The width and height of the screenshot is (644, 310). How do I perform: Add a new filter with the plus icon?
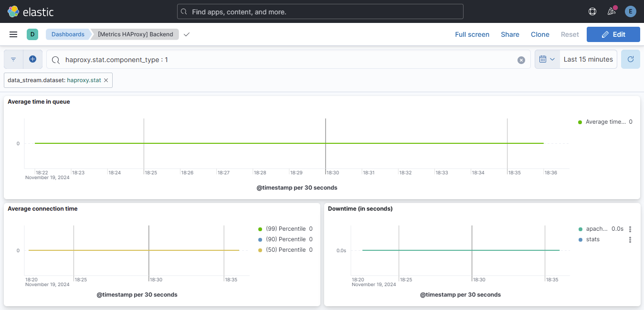(32, 59)
